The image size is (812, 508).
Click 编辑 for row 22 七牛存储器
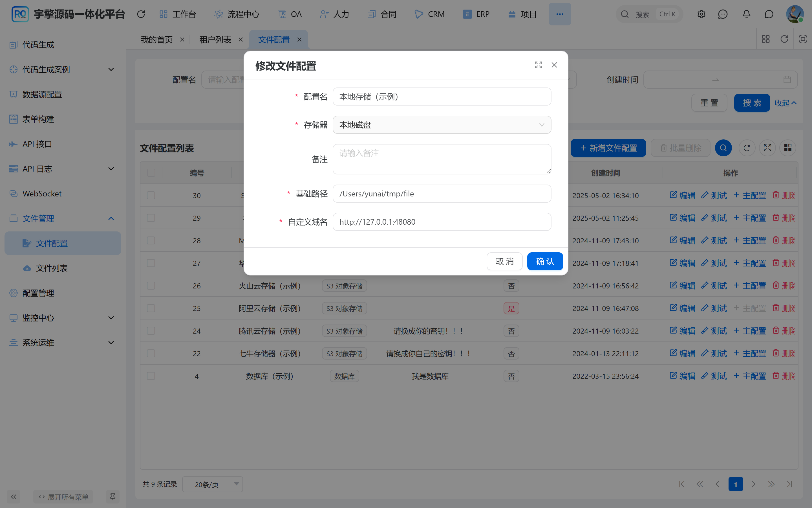tap(683, 353)
